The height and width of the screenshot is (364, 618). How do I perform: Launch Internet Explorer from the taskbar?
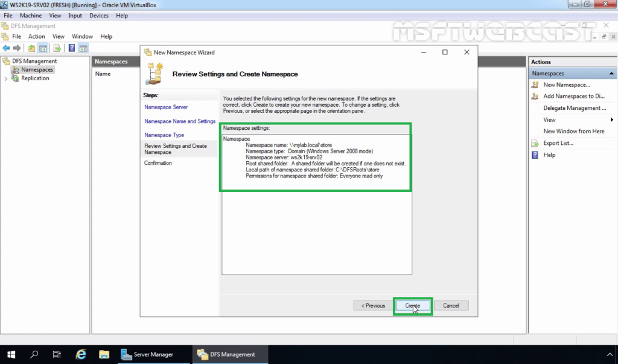click(81, 354)
